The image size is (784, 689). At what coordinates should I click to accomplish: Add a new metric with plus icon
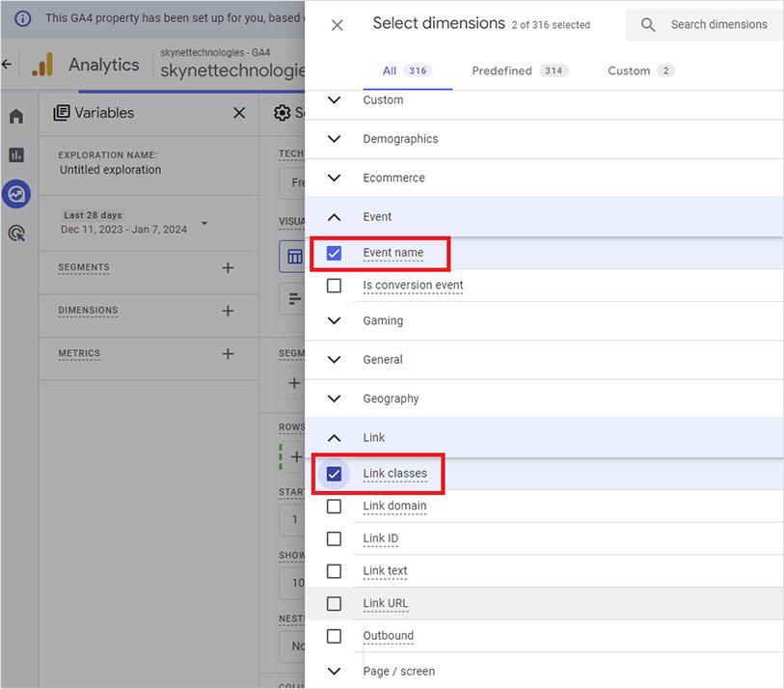click(x=228, y=354)
